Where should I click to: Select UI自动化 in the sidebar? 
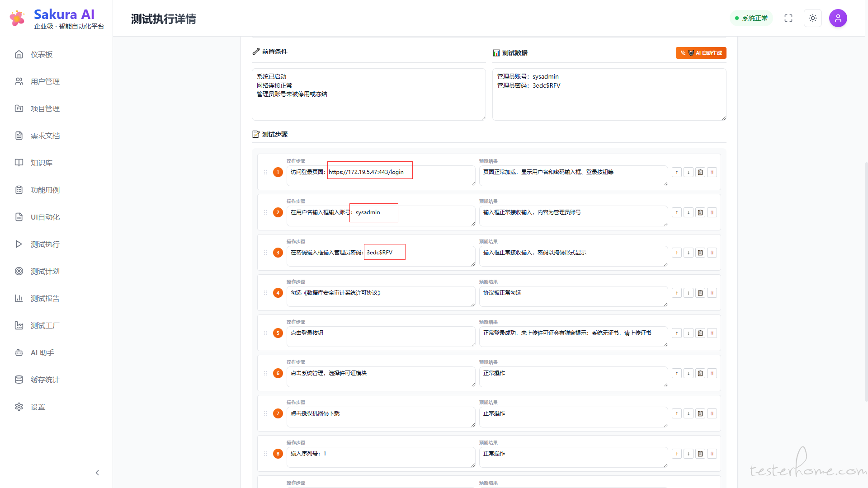(x=45, y=217)
